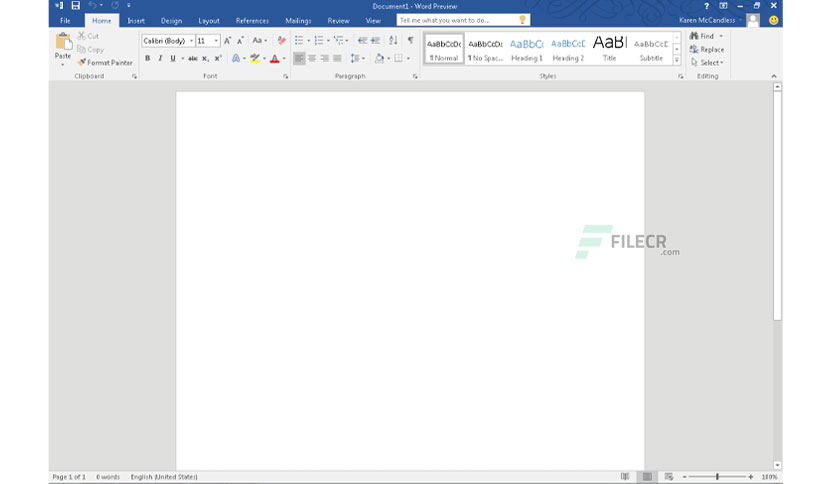Click the Tell me what you want search box

463,20
